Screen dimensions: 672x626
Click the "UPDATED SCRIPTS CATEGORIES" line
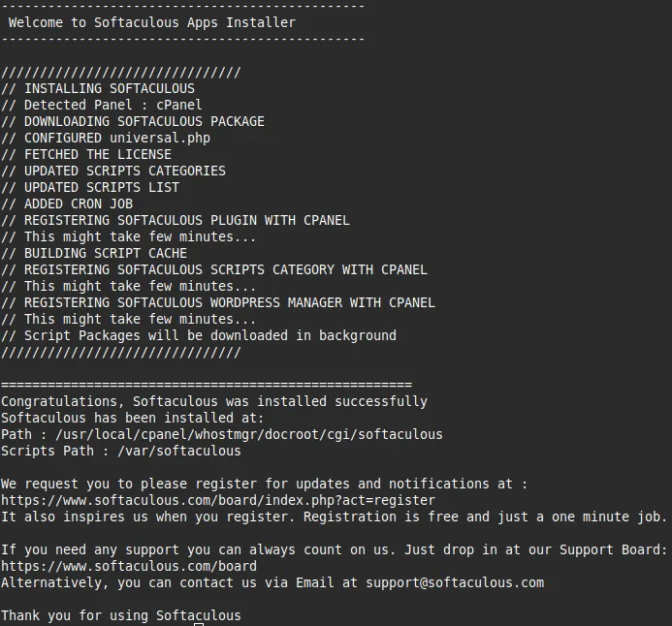point(124,171)
